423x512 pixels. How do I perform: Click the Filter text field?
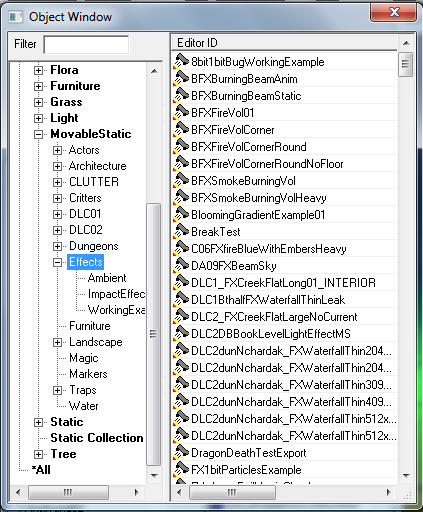coord(86,45)
